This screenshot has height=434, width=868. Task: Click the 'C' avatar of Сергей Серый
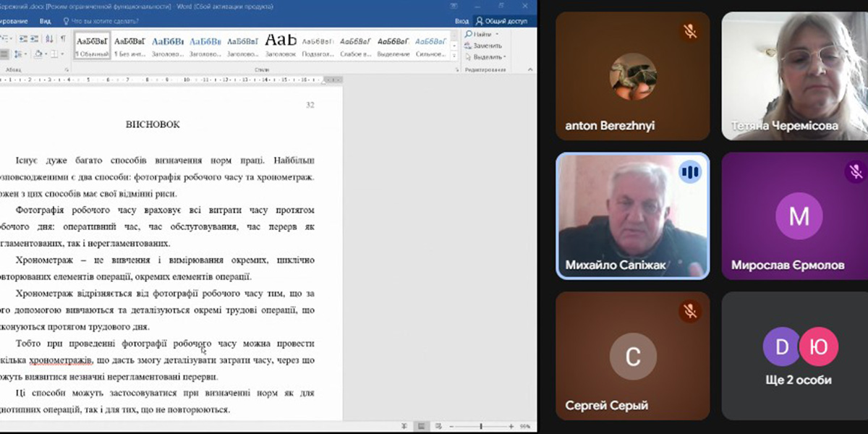click(633, 357)
